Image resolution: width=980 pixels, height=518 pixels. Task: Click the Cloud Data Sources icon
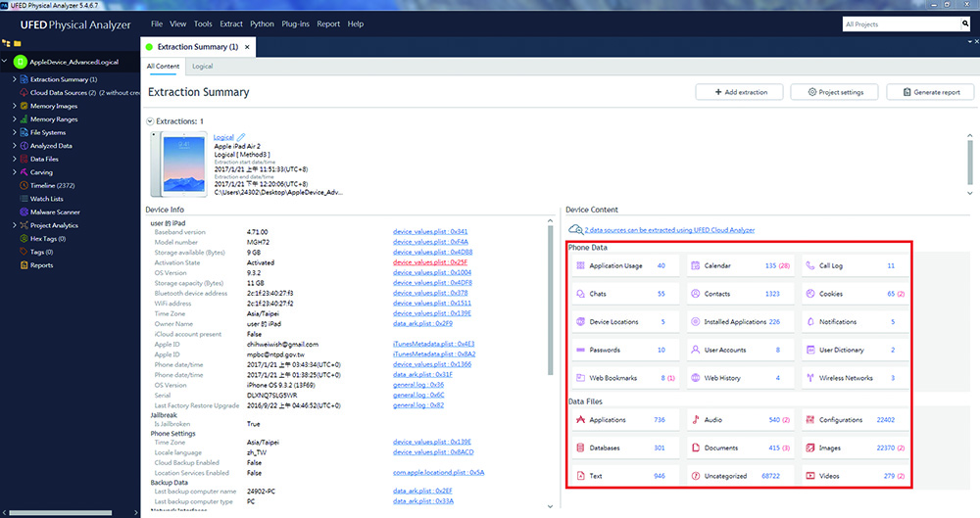pos(24,92)
